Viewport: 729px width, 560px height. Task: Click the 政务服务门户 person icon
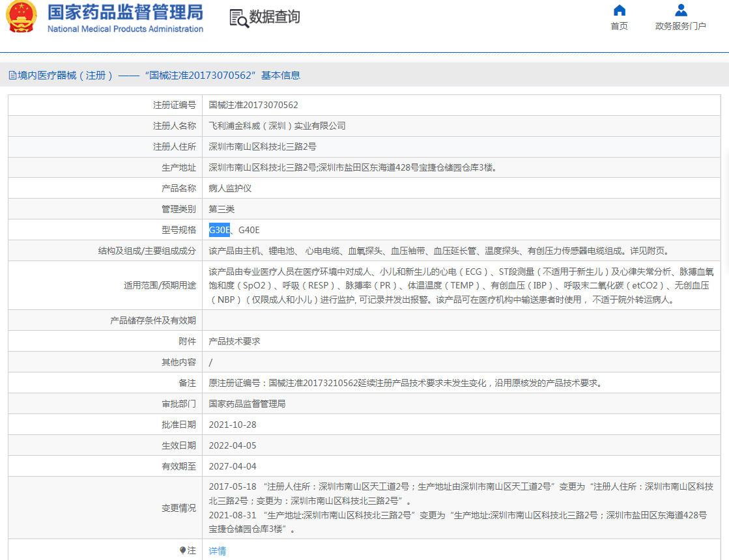[681, 10]
